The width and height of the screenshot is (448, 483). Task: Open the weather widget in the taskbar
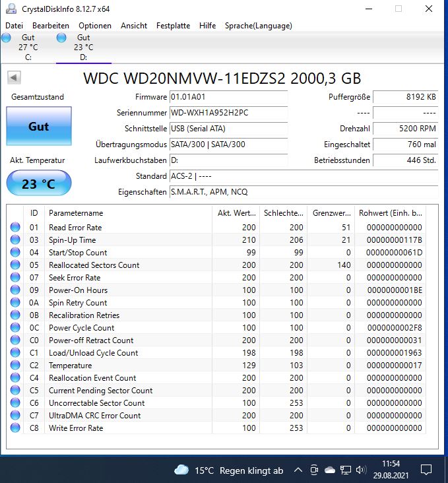click(228, 470)
